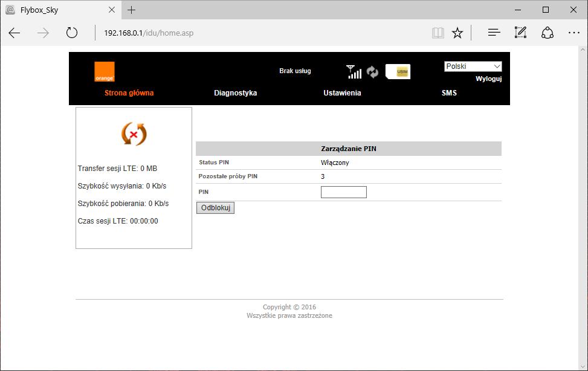
Task: Click the browser forward arrow
Action: (43, 33)
